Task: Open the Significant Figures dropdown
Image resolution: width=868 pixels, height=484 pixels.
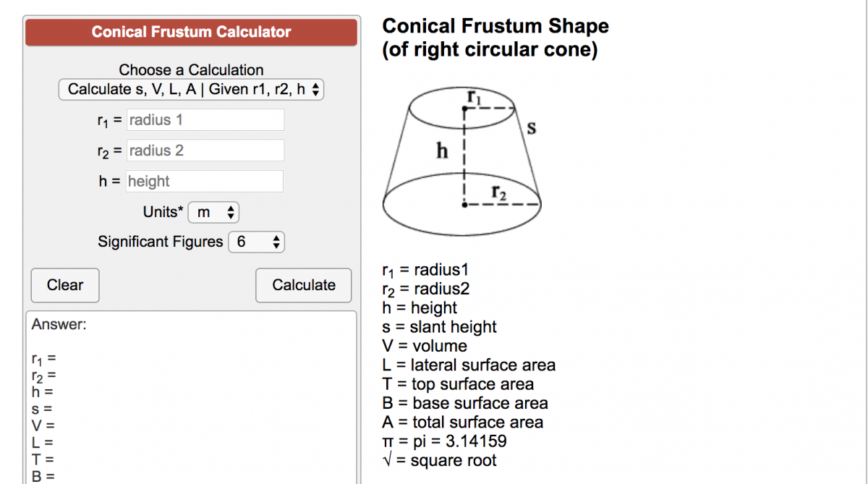Action: (x=256, y=242)
